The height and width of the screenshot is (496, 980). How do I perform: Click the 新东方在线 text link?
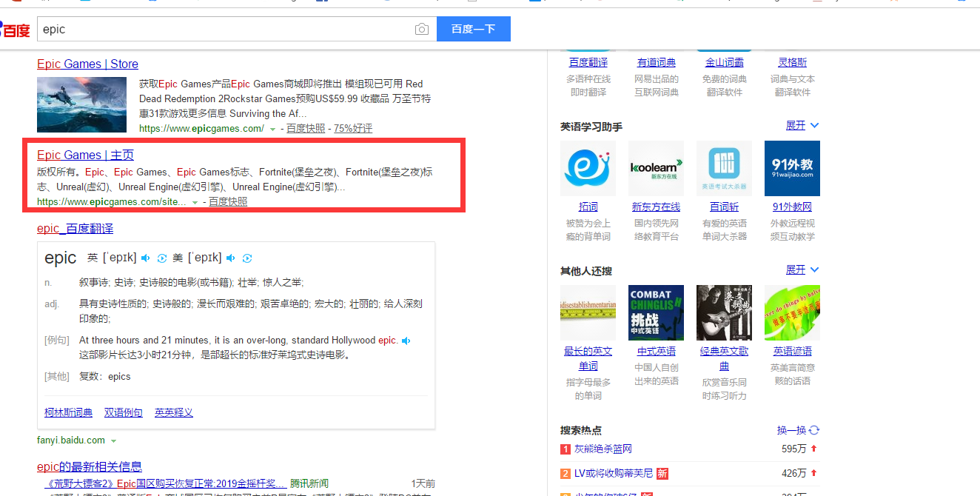(656, 207)
